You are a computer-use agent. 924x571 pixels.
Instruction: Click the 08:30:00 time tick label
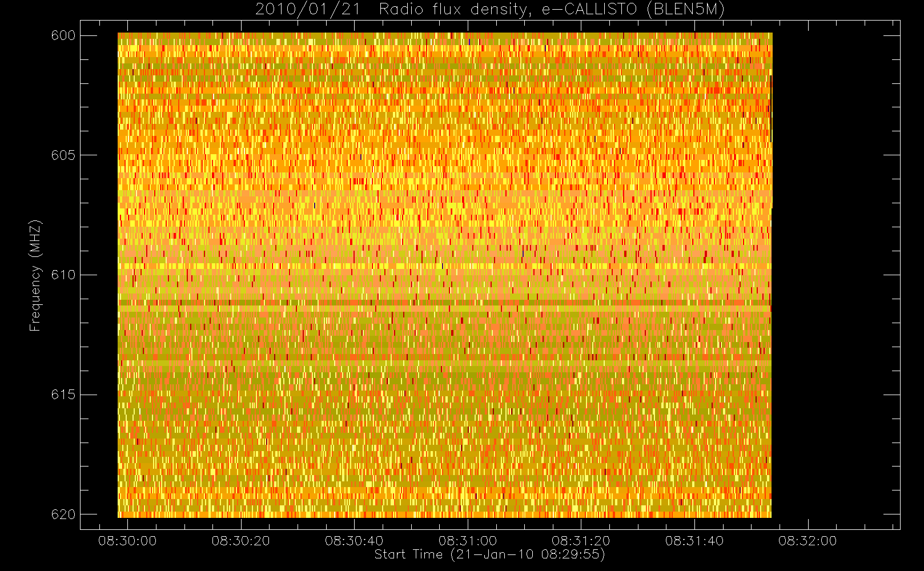[x=127, y=541]
